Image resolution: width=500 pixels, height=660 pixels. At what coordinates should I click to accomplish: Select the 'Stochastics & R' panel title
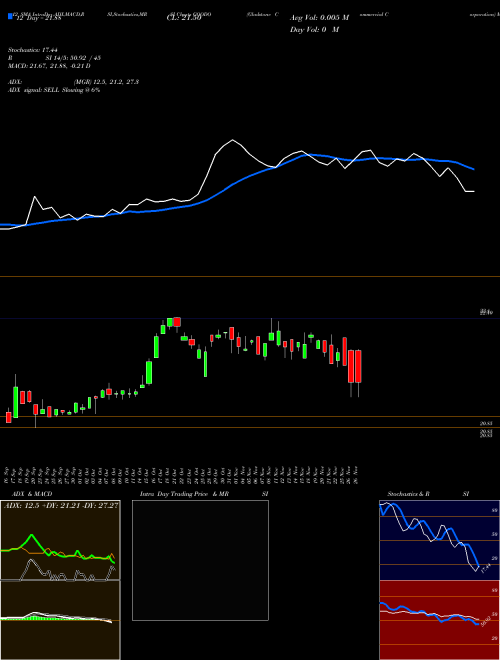408,494
